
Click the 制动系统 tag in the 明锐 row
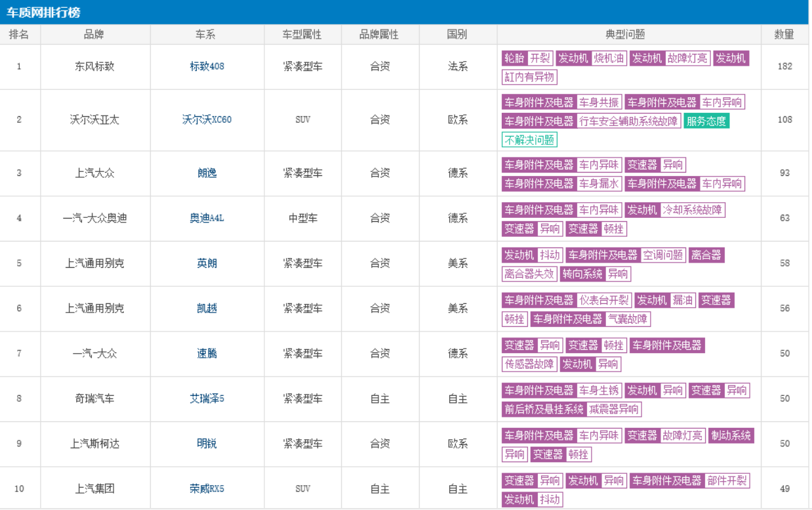pos(731,436)
